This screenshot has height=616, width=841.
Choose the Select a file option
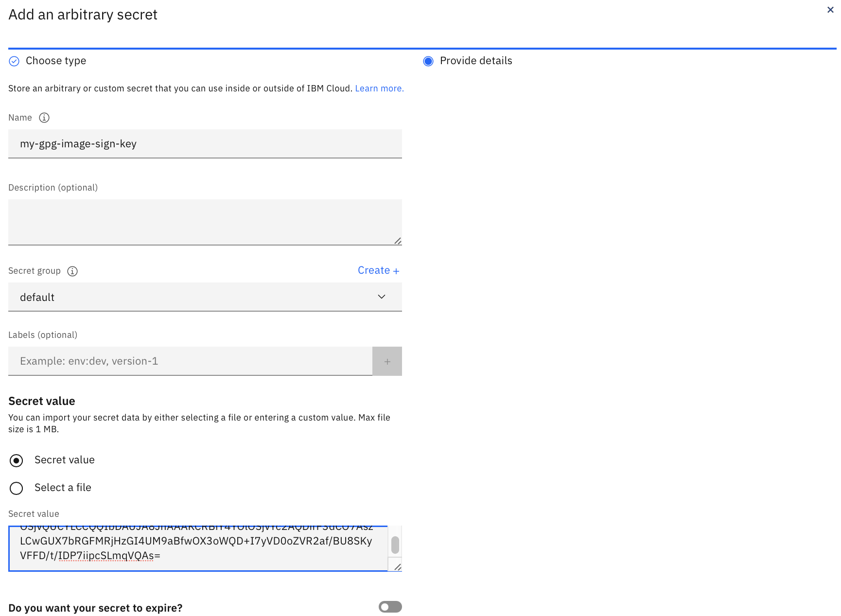click(x=16, y=488)
